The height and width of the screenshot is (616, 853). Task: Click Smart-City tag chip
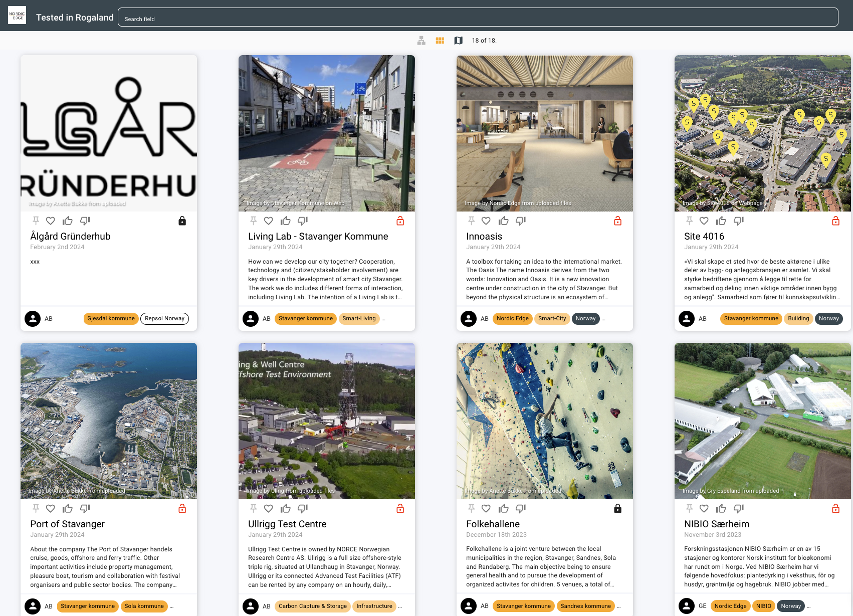click(x=552, y=318)
